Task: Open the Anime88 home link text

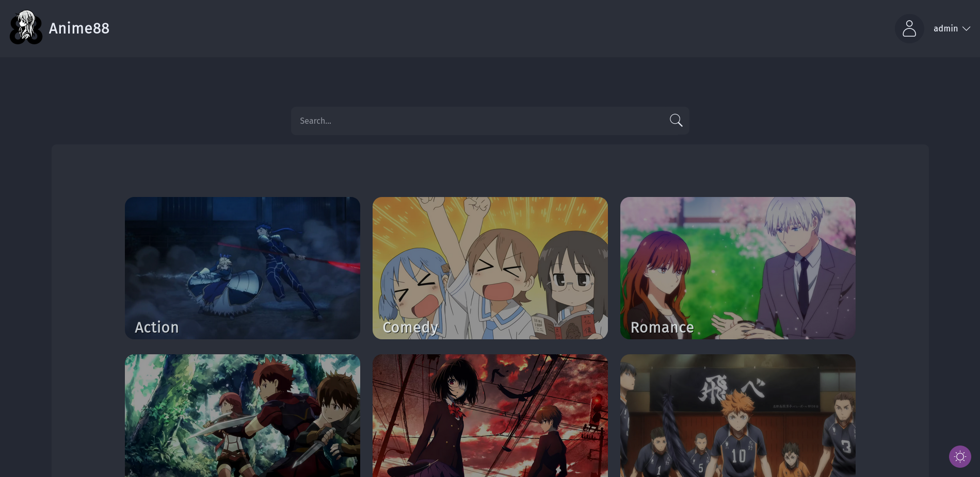Action: [79, 28]
